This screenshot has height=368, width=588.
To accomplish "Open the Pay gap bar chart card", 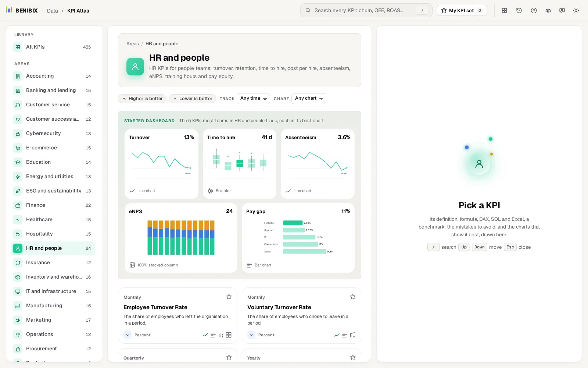I will click(298, 238).
